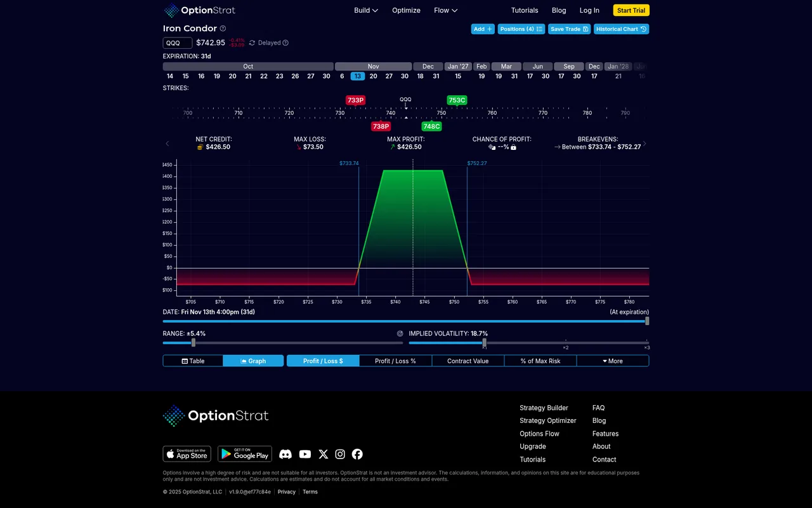Click the left arrow beside Net Credit
Image resolution: width=812 pixels, height=508 pixels.
[x=167, y=144]
